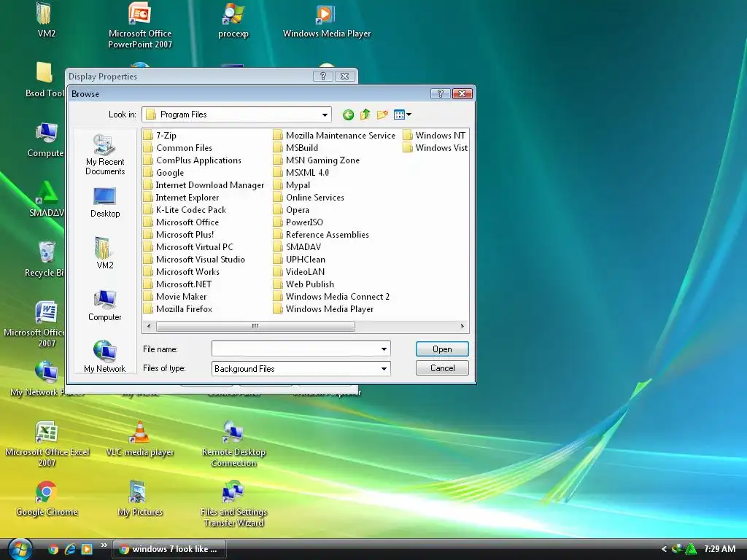Viewport: 747px width, 560px height.
Task: Launch Chrome from the Quick Launch bar
Action: (x=53, y=549)
